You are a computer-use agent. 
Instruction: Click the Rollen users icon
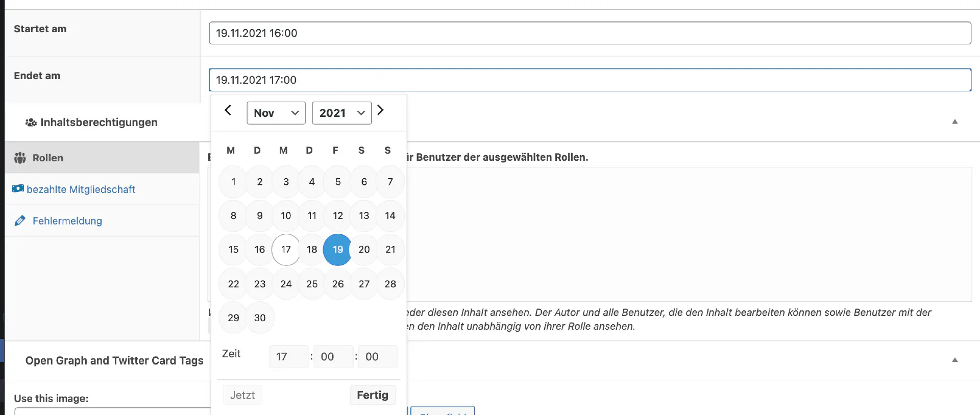pyautogui.click(x=20, y=158)
